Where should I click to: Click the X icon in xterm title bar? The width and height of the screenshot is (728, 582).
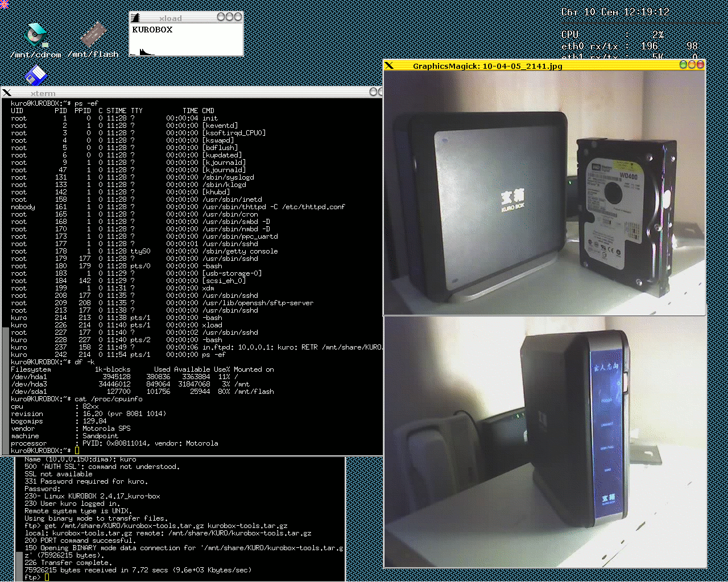click(7, 93)
